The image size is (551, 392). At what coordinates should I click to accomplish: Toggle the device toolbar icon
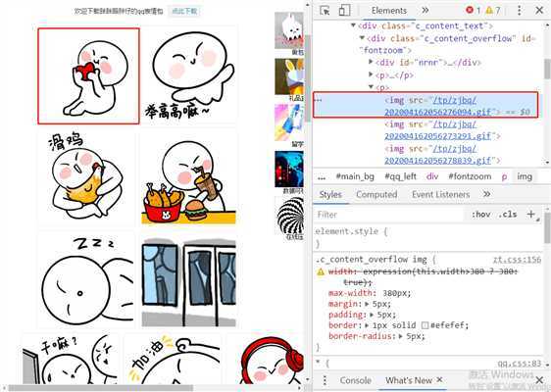[x=344, y=10]
